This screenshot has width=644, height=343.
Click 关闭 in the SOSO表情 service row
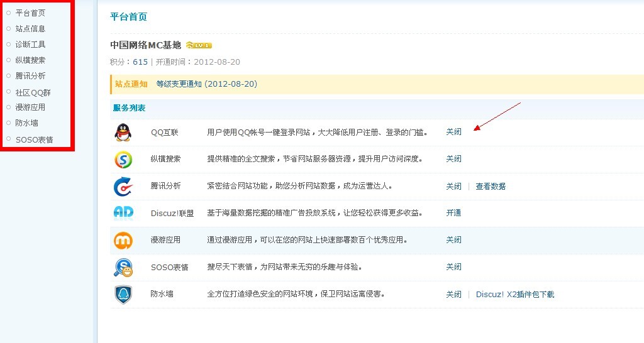click(x=454, y=267)
